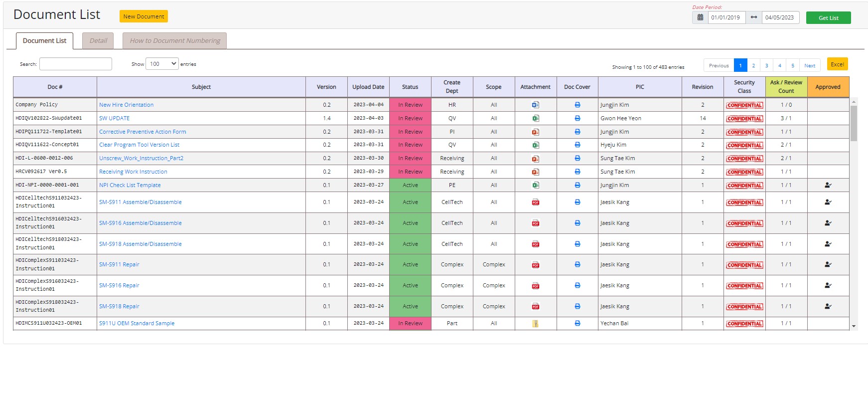Click the In Review status for SW UPDATE

(410, 118)
